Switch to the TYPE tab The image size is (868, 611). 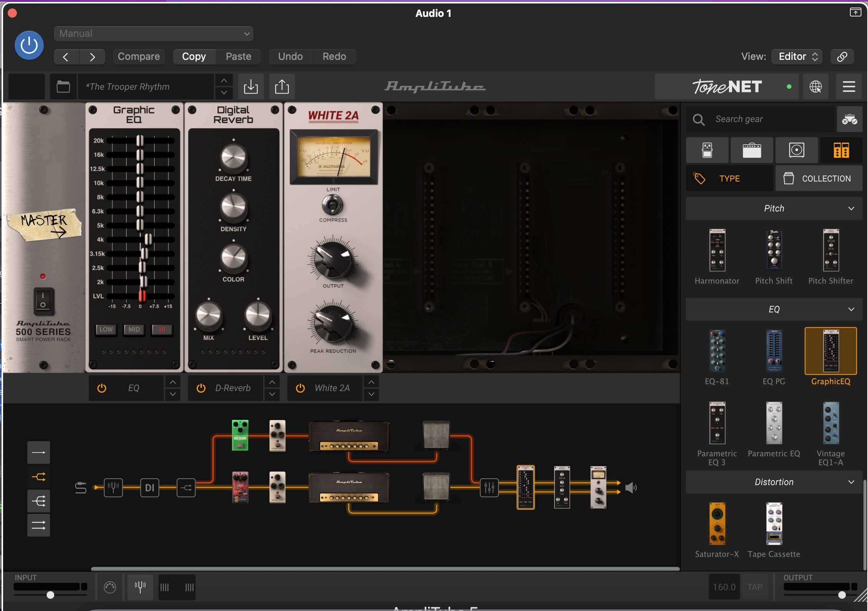click(x=729, y=178)
